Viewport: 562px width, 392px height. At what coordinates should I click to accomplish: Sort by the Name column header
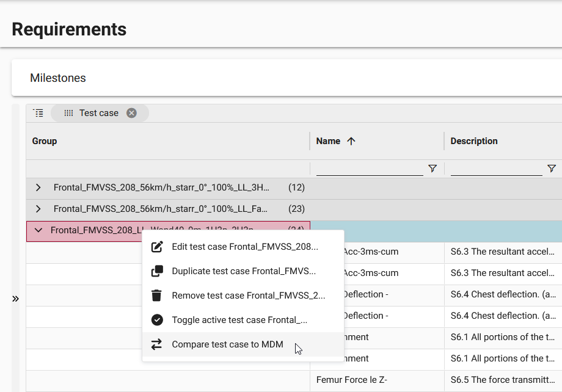328,141
